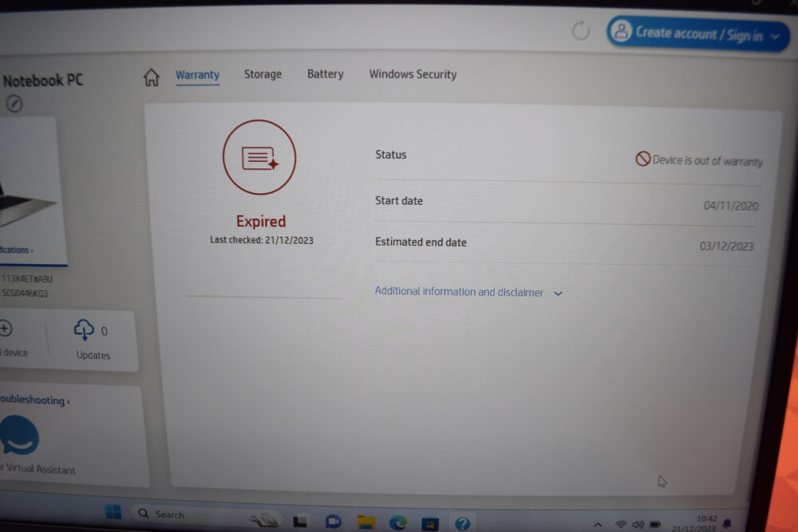Click the Status row label

coord(391,155)
